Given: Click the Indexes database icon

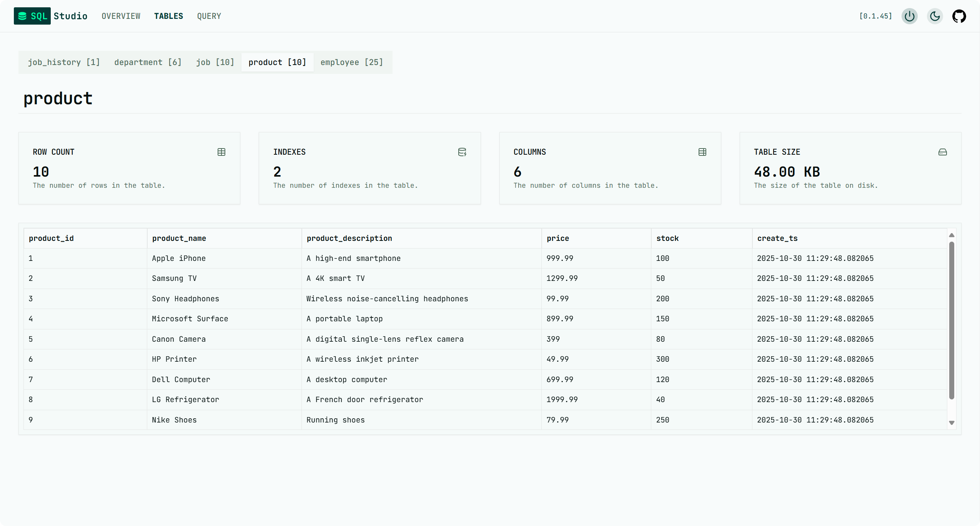Looking at the screenshot, I should (462, 152).
